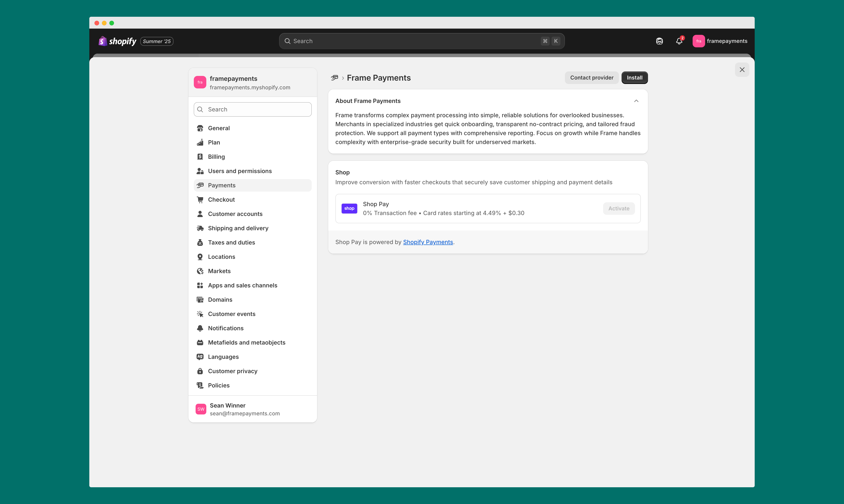
Task: Click the Notifications bell icon in sidebar
Action: [x=200, y=328]
